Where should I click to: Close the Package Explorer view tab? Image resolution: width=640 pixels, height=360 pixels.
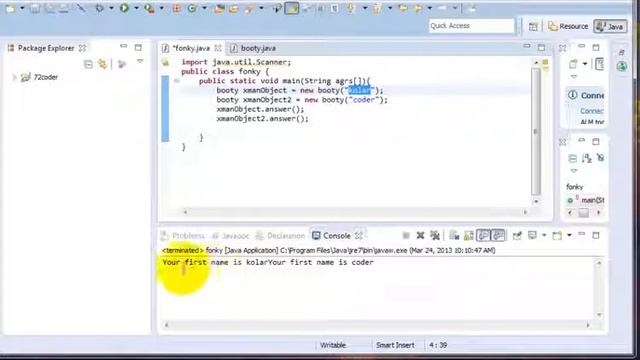[x=82, y=48]
